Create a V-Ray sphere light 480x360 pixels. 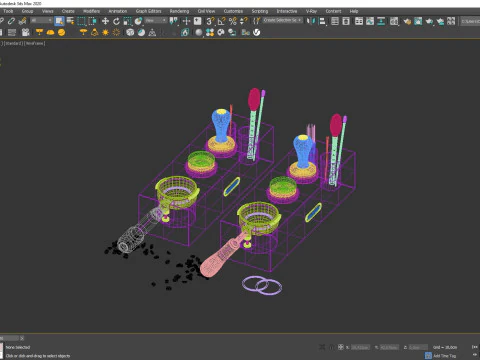(x=61, y=32)
